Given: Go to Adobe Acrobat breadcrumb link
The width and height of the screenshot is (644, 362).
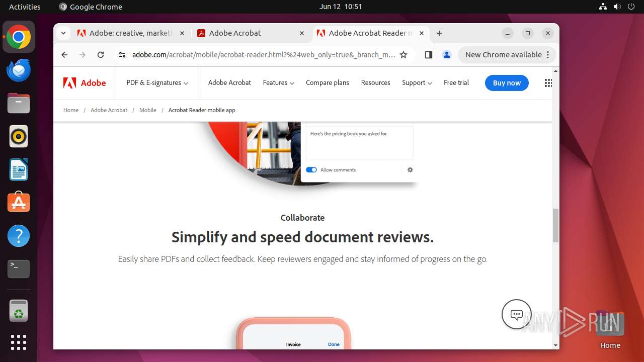Looking at the screenshot, I should [109, 110].
